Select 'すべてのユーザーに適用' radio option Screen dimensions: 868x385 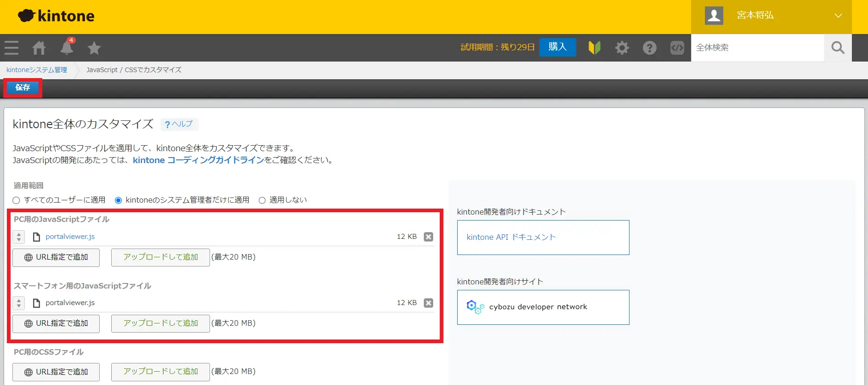[x=16, y=200]
